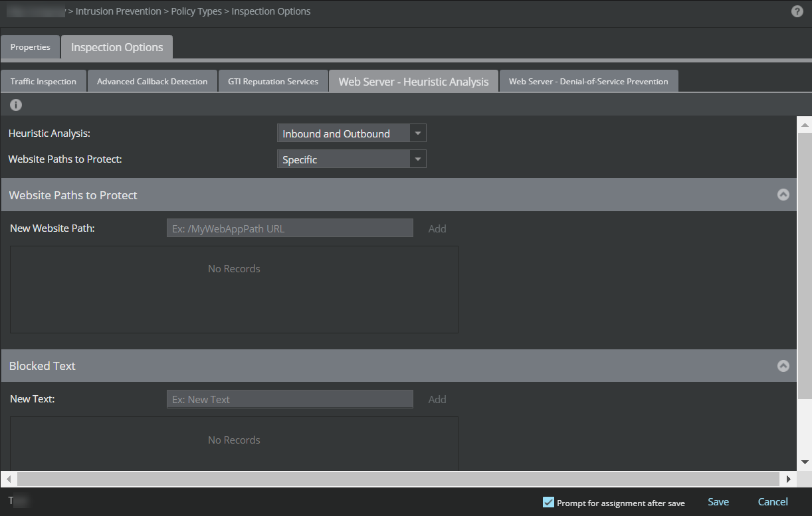Collapse the Website Paths to Protect section

coord(783,195)
